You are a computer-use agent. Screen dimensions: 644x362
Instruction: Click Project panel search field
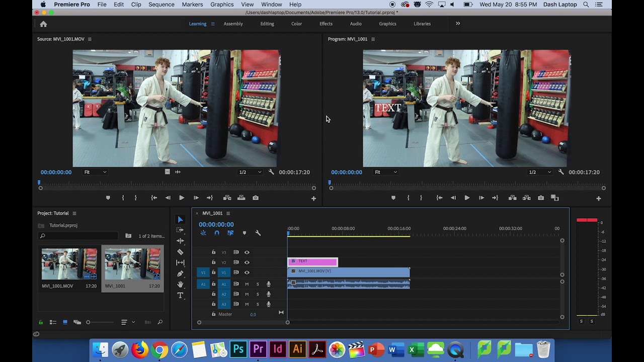click(78, 236)
